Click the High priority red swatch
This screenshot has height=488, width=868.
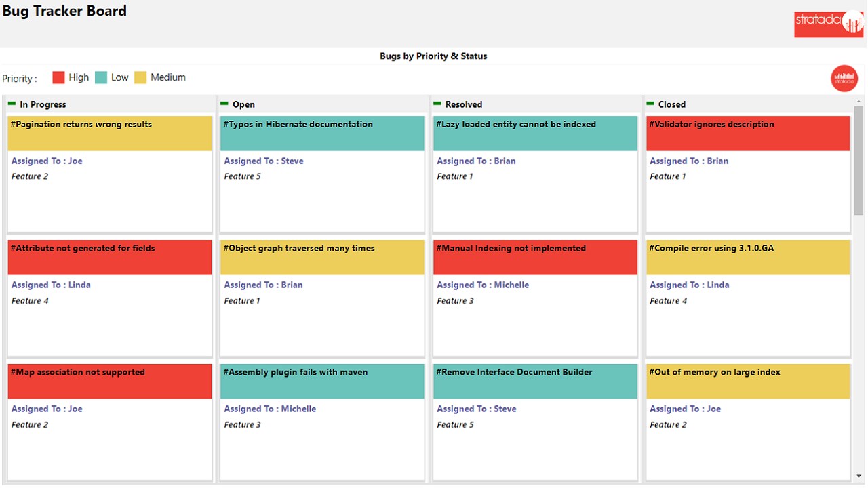(x=58, y=78)
